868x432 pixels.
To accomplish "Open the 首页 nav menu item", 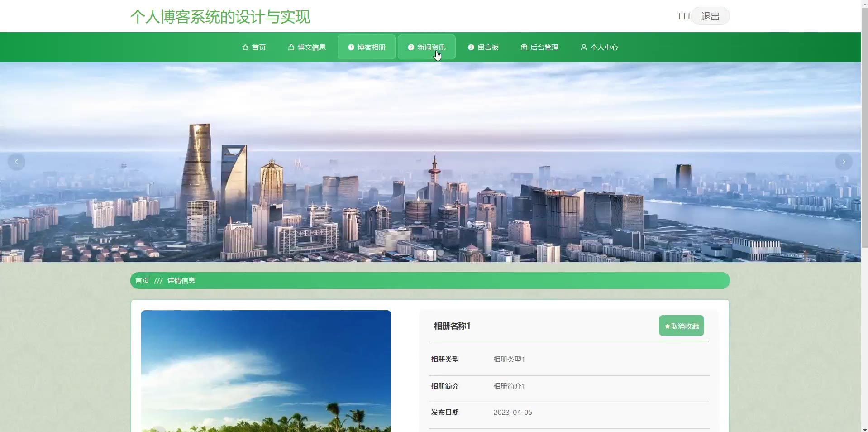I will pyautogui.click(x=254, y=47).
